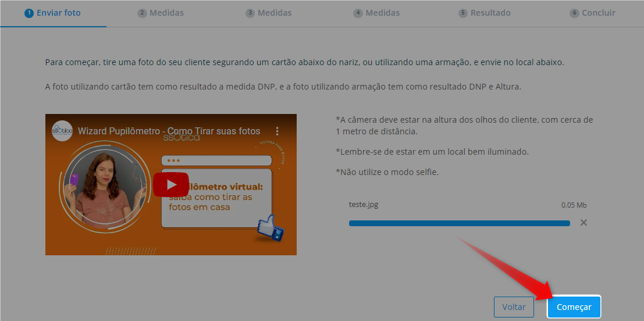644x321 pixels.
Task: Select the teste.jpg file name
Action: [364, 205]
